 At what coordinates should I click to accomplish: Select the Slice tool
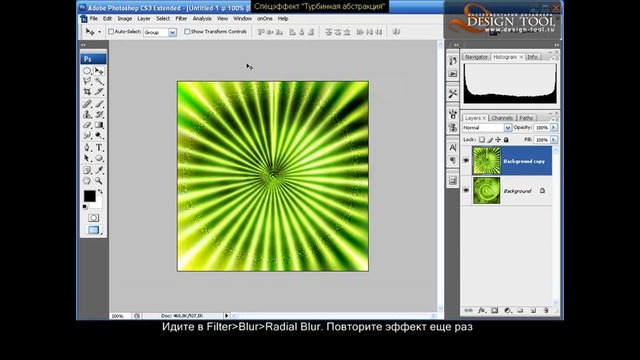tap(99, 91)
